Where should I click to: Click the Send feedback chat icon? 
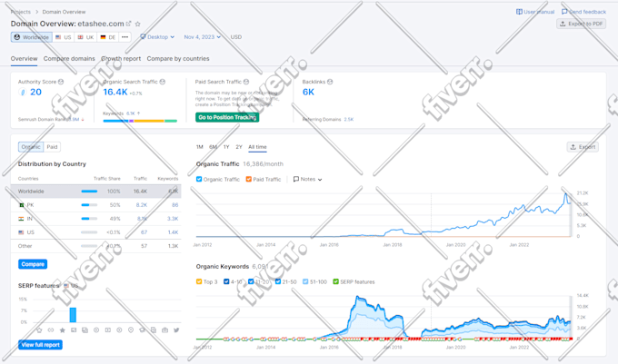pyautogui.click(x=564, y=12)
